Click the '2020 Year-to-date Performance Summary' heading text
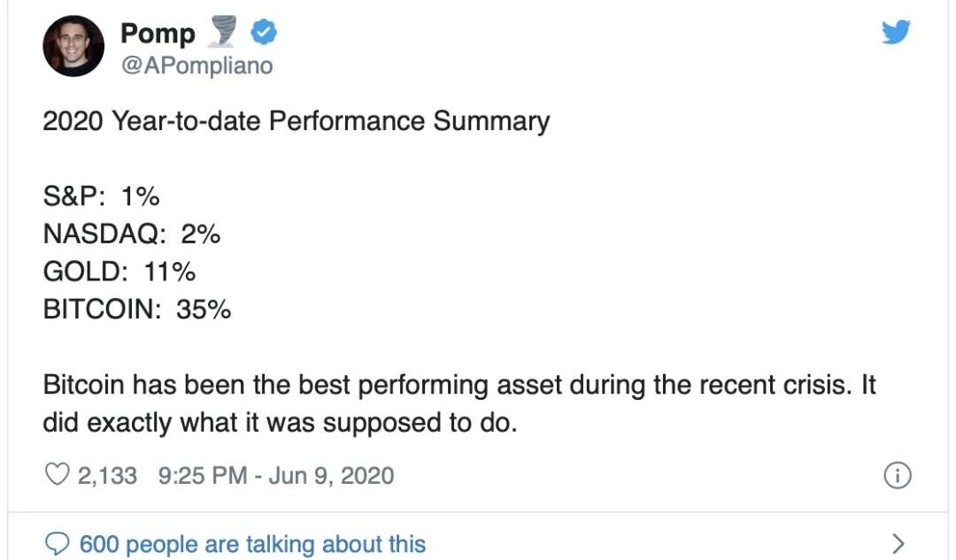This screenshot has height=560, width=956. point(297,120)
